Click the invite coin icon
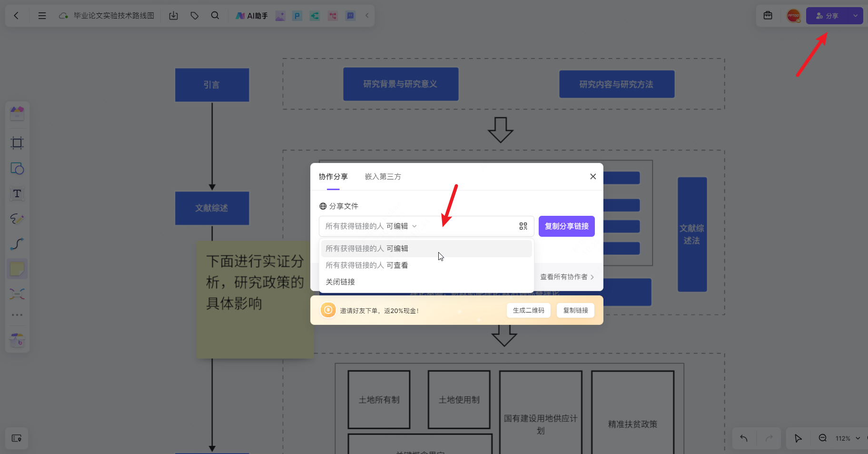This screenshot has width=868, height=454. [328, 310]
